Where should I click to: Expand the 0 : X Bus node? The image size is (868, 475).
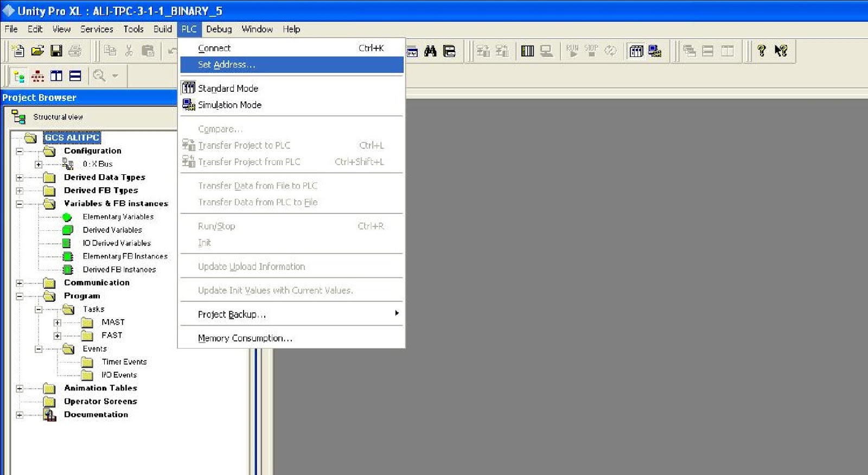click(x=39, y=164)
